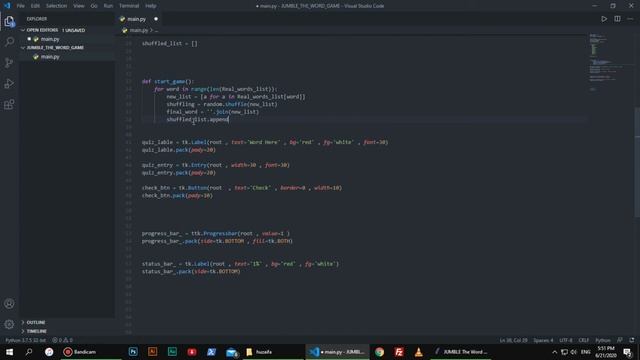Open the File menu
This screenshot has height=360, width=640.
click(20, 6)
